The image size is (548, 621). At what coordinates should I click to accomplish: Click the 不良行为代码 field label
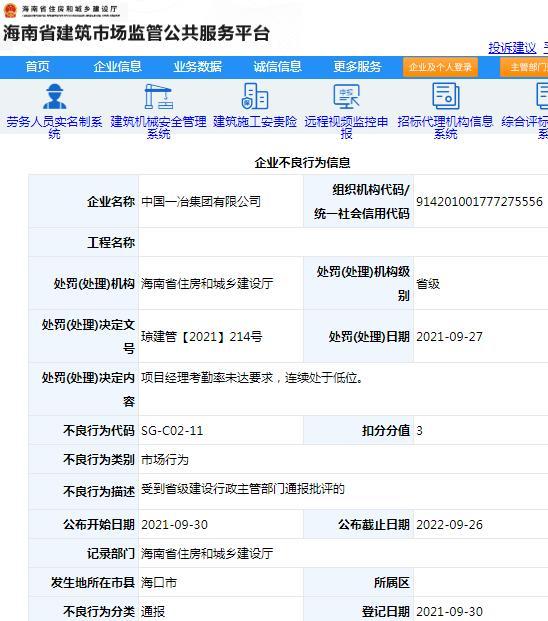(99, 431)
